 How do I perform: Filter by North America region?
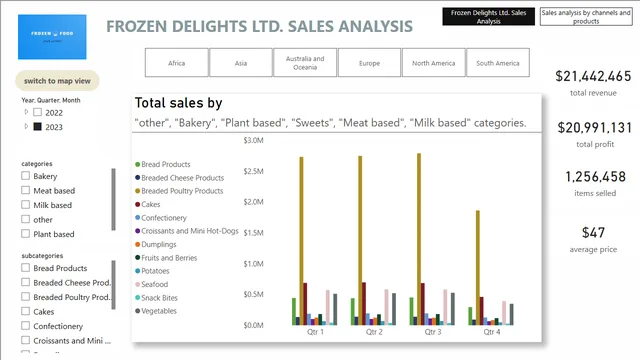[x=433, y=63]
